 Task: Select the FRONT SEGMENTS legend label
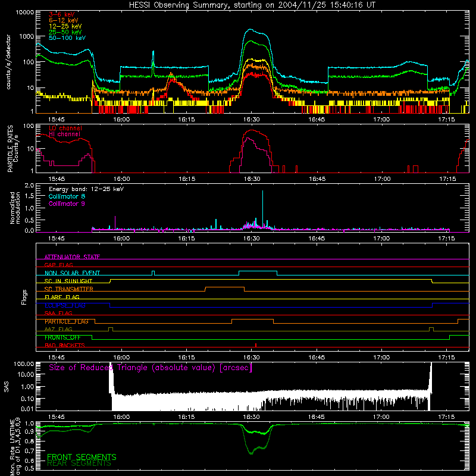(82, 457)
